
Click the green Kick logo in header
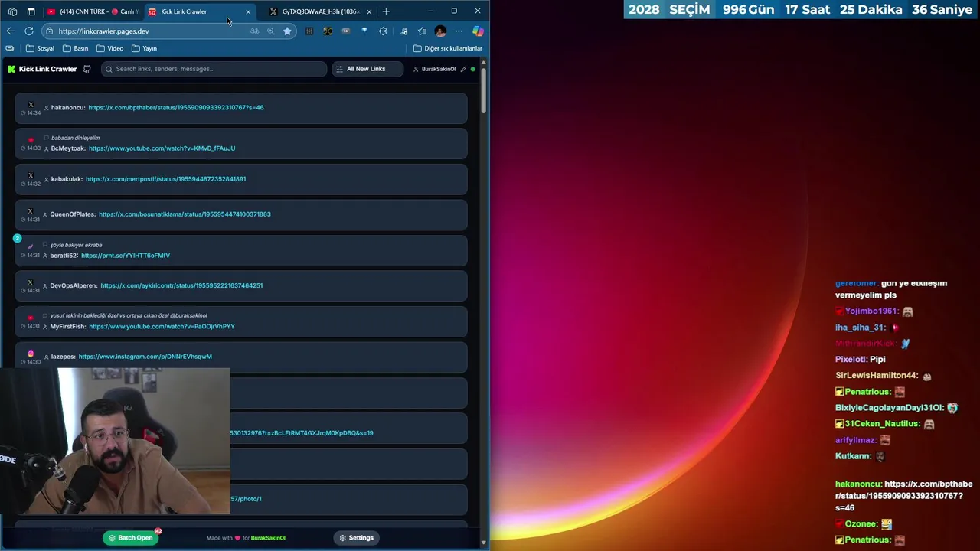click(x=11, y=69)
